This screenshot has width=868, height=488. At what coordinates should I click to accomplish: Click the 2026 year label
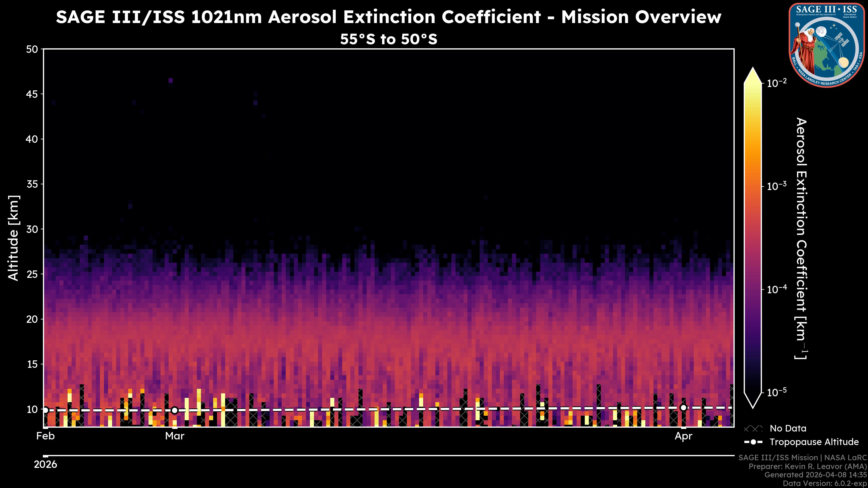tap(45, 465)
